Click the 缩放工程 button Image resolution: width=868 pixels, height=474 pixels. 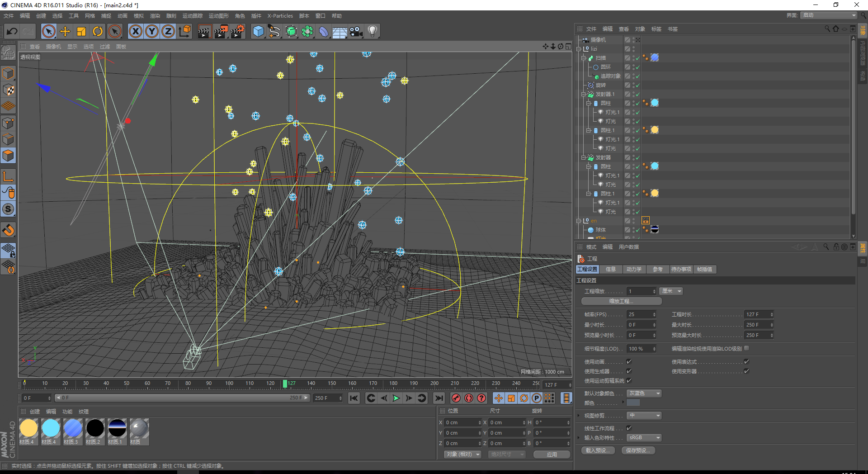pos(621,301)
